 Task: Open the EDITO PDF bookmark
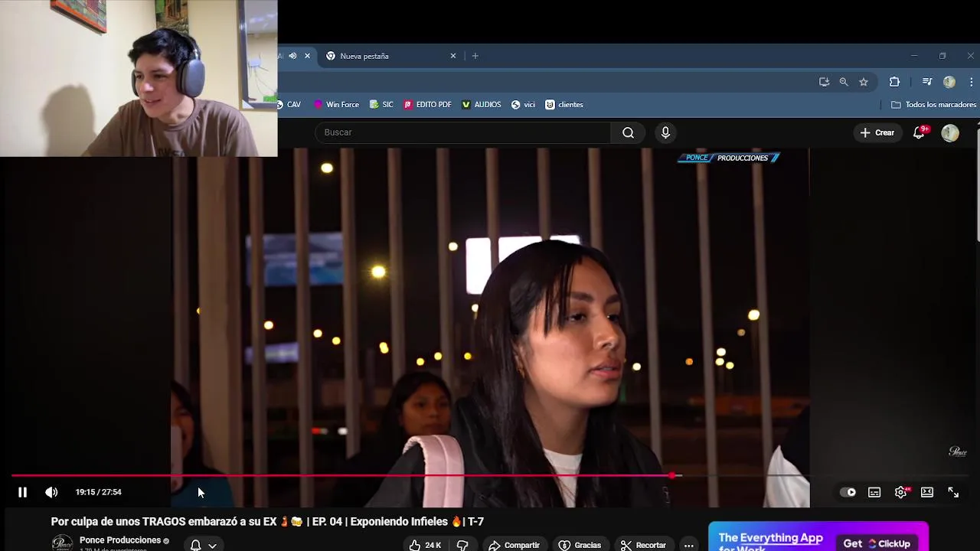pyautogui.click(x=427, y=105)
